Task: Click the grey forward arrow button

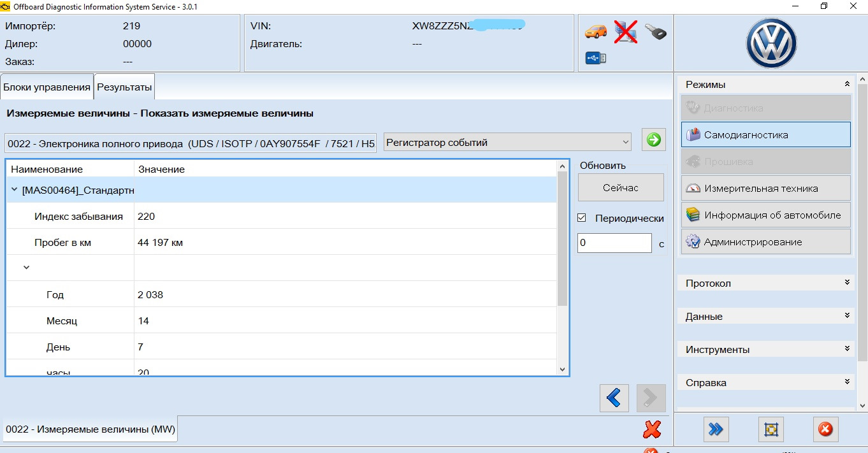Action: [651, 398]
